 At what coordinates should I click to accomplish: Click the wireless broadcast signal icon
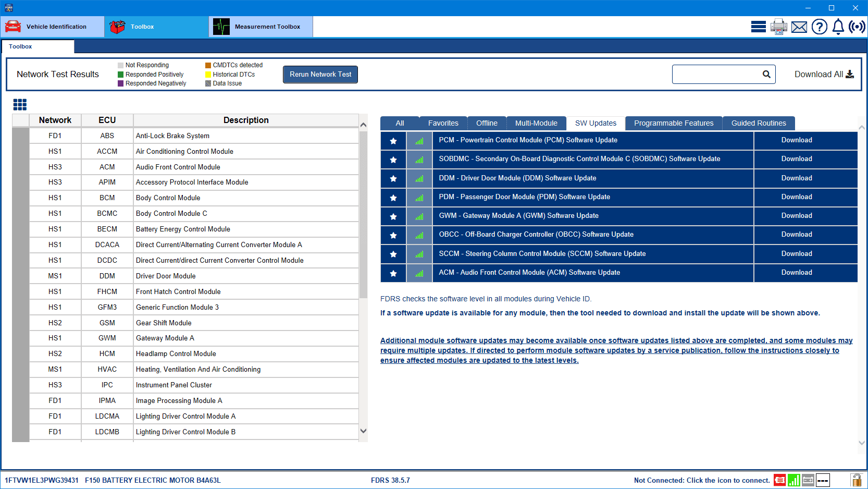click(857, 27)
